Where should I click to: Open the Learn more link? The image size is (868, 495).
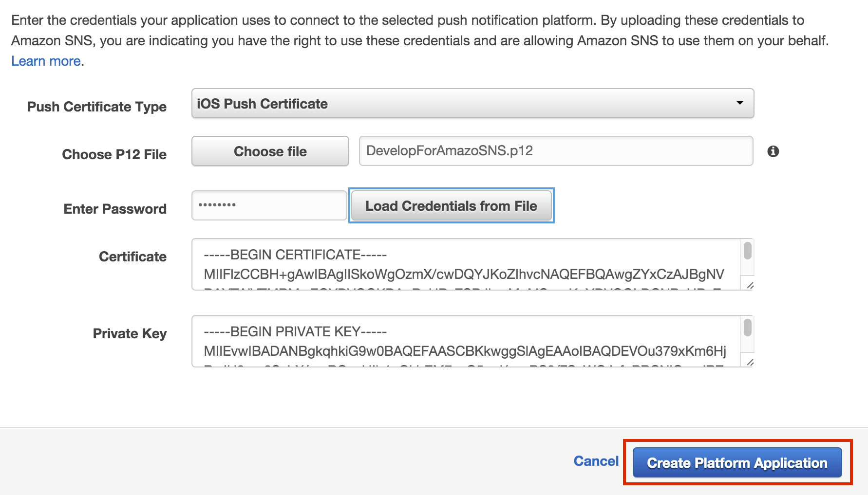46,61
